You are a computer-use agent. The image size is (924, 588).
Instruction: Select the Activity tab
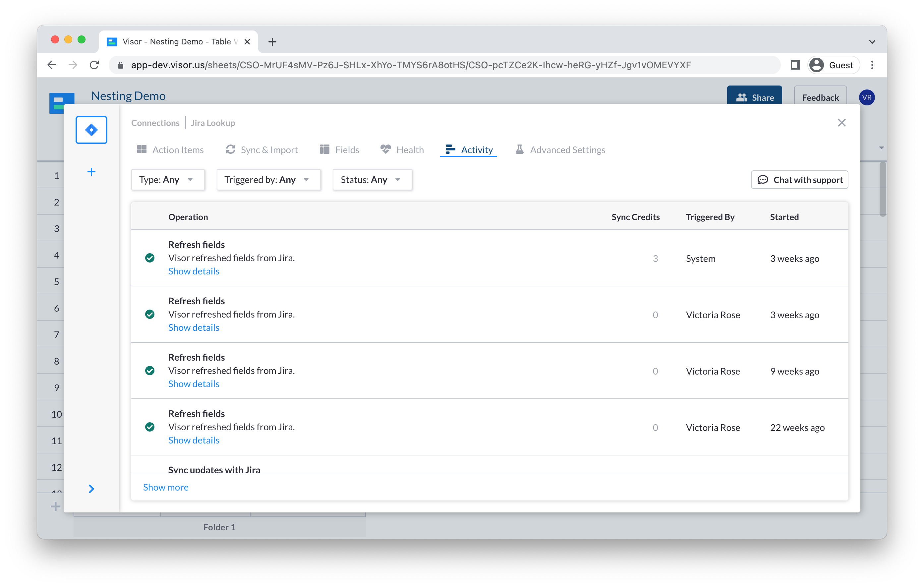[469, 150]
